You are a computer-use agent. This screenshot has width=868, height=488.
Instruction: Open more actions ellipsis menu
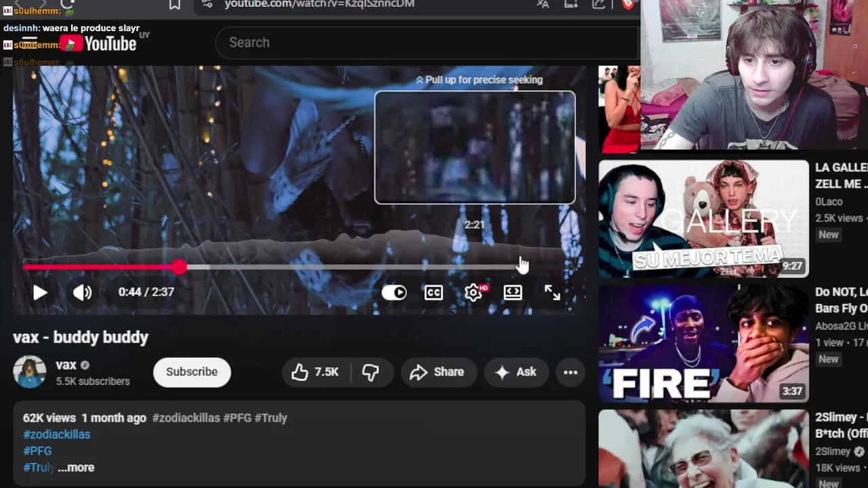[570, 372]
